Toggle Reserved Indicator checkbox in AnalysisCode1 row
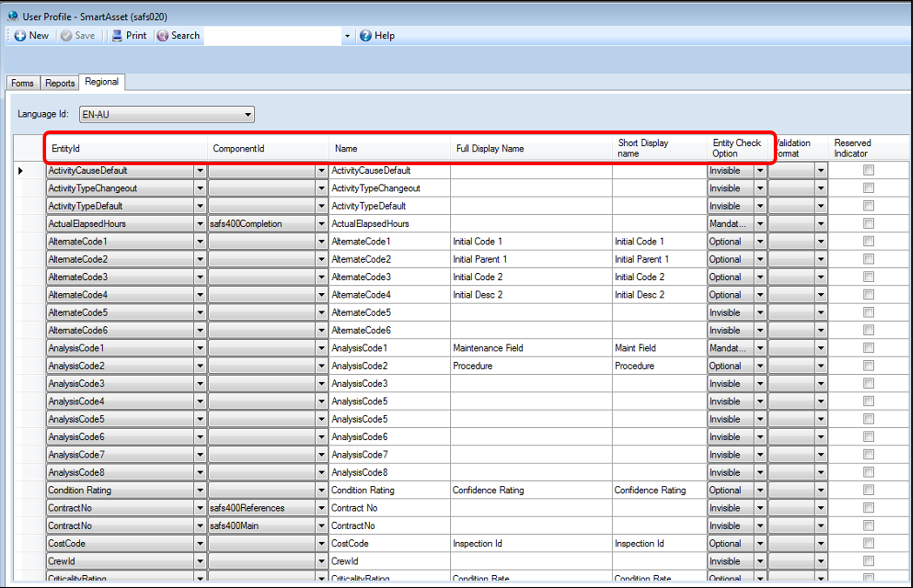 click(869, 348)
